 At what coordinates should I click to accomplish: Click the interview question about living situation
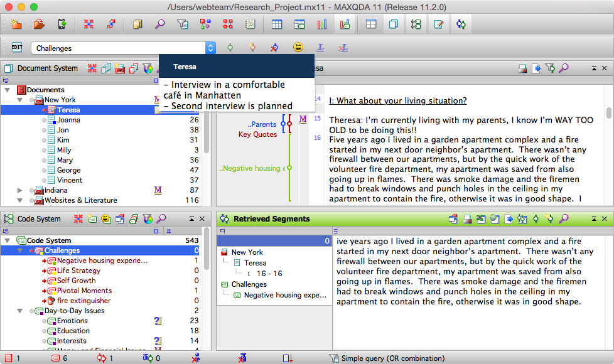[x=398, y=100]
